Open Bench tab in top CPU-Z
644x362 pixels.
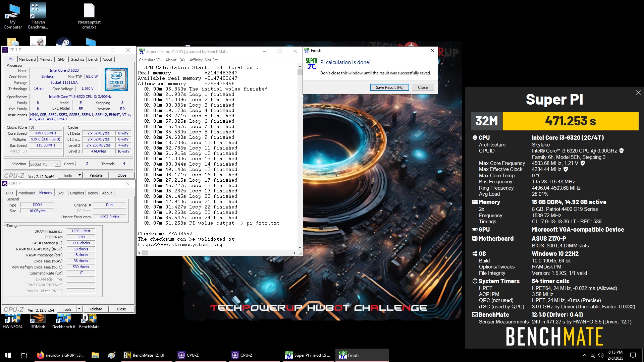click(93, 59)
